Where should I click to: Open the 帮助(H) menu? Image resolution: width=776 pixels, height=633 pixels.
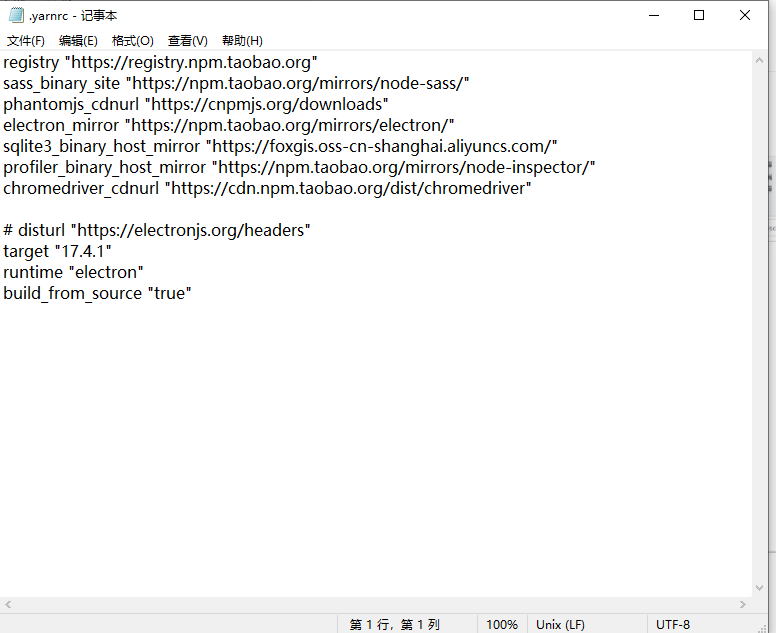point(242,41)
